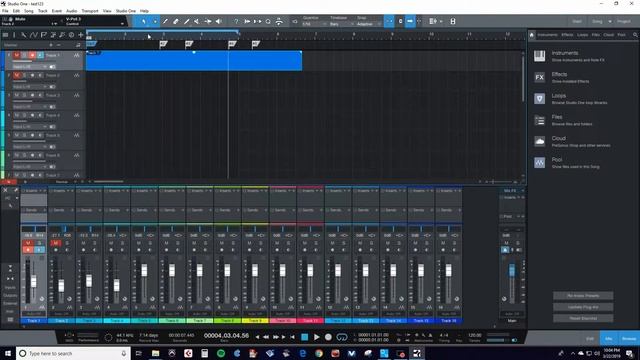Click the Cloud icon in browser
Screen dimensions: 640x360
(x=540, y=141)
